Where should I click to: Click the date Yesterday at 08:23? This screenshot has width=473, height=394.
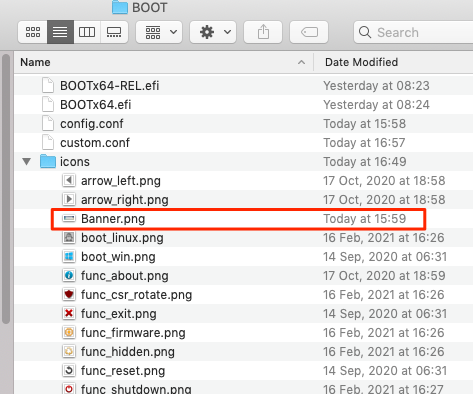tap(376, 86)
